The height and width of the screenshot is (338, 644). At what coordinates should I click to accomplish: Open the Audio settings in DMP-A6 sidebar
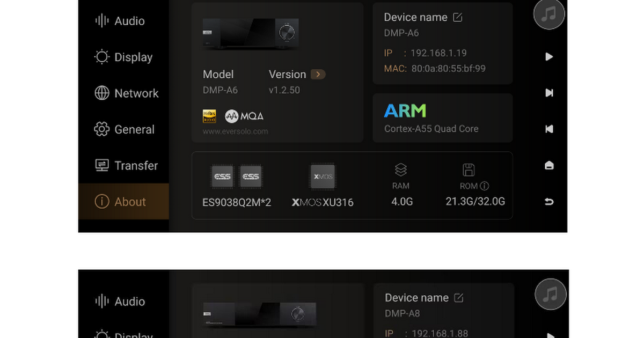(123, 21)
